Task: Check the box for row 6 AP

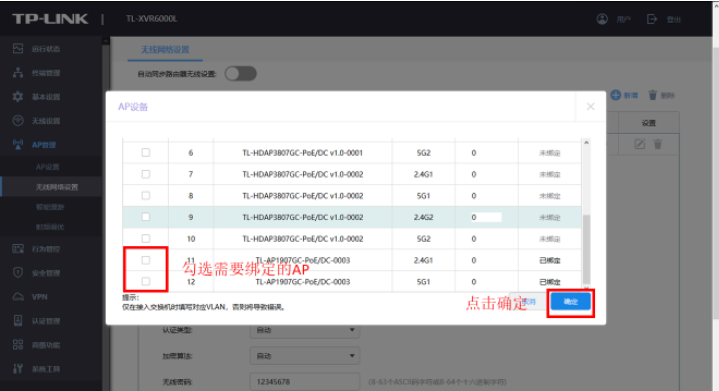Action: click(x=146, y=153)
